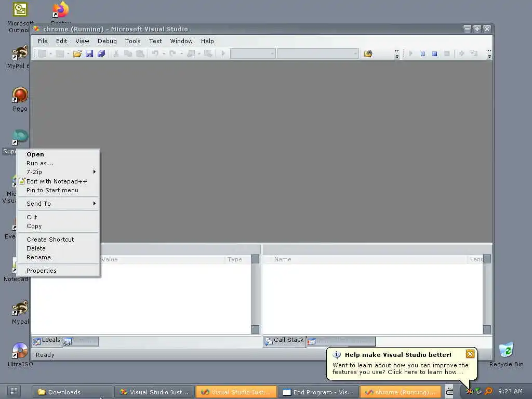Click the New Project toolbar icon
Image resolution: width=532 pixels, height=399 pixels.
(x=42, y=54)
